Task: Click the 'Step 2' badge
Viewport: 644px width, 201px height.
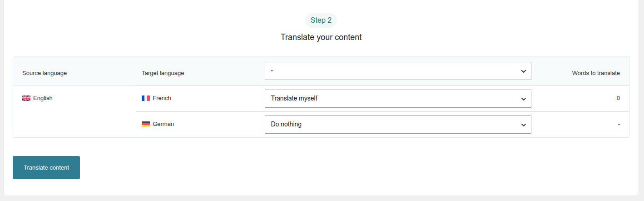Action: point(321,20)
